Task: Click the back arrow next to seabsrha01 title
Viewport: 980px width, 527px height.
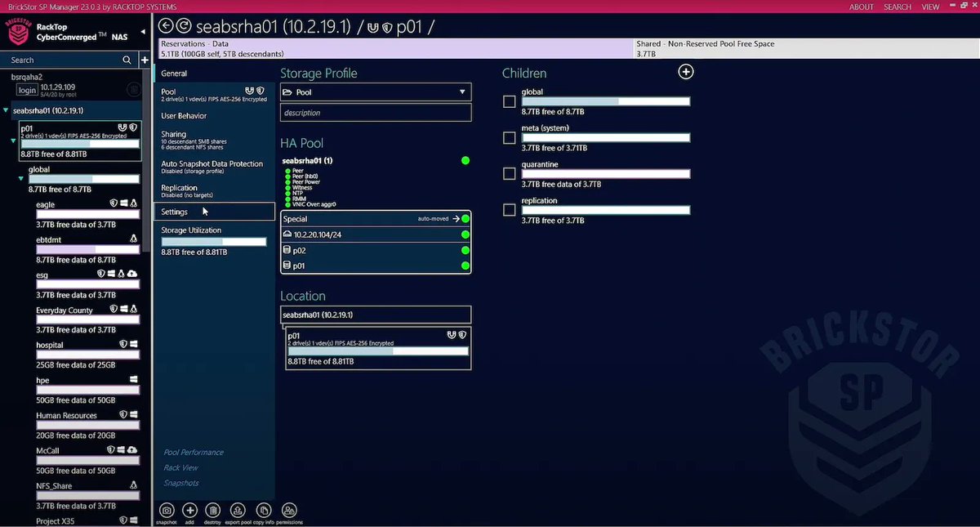Action: [x=167, y=26]
